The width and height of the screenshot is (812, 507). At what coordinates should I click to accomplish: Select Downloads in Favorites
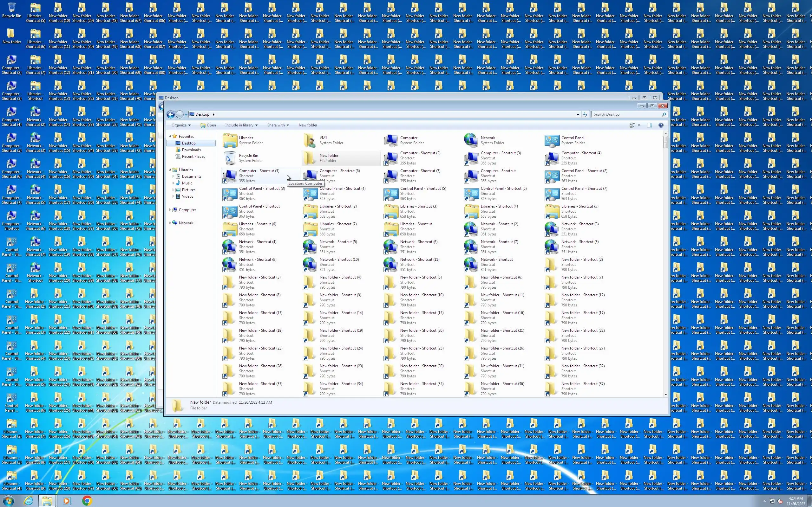[x=191, y=150]
